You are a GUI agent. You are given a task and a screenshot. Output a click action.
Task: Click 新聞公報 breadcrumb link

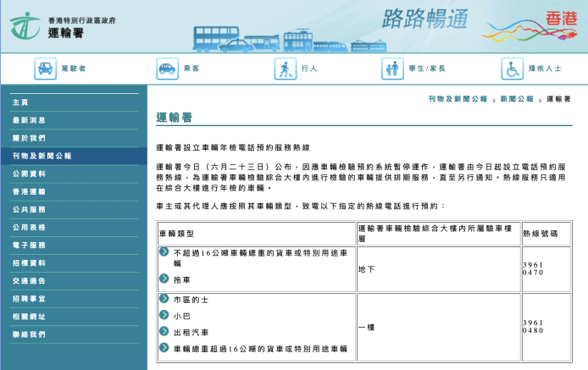point(517,99)
